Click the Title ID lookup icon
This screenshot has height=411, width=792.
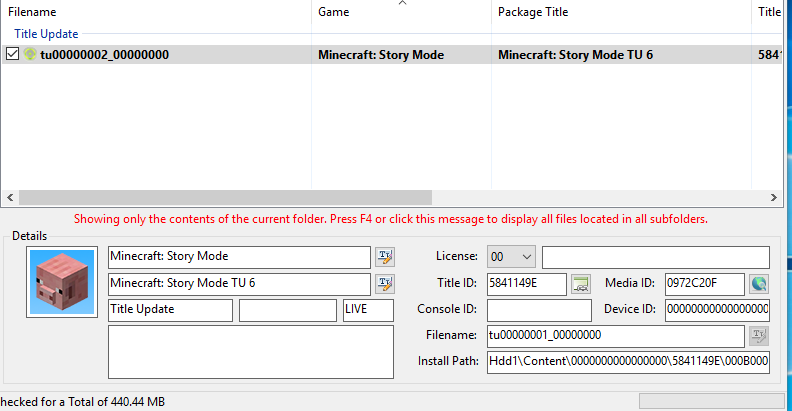point(581,284)
